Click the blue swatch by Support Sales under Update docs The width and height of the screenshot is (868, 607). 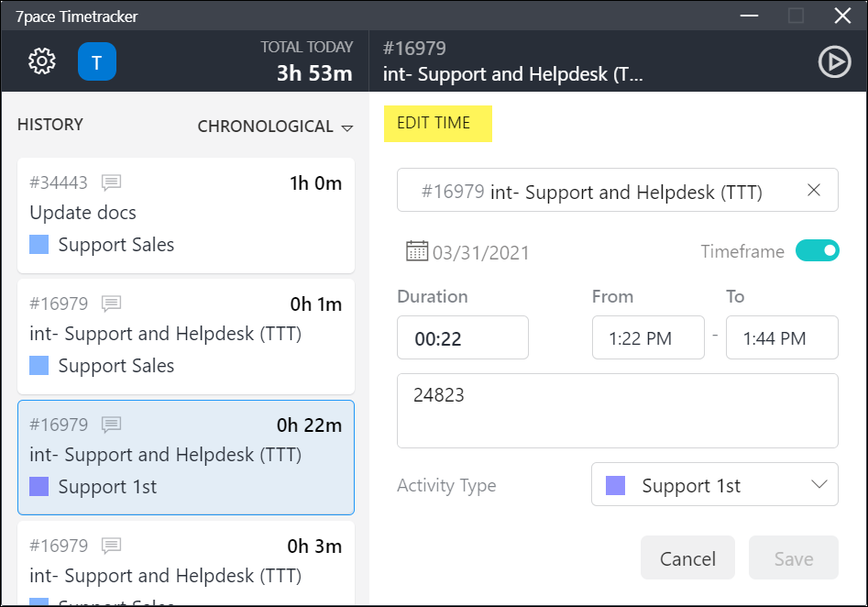point(38,244)
